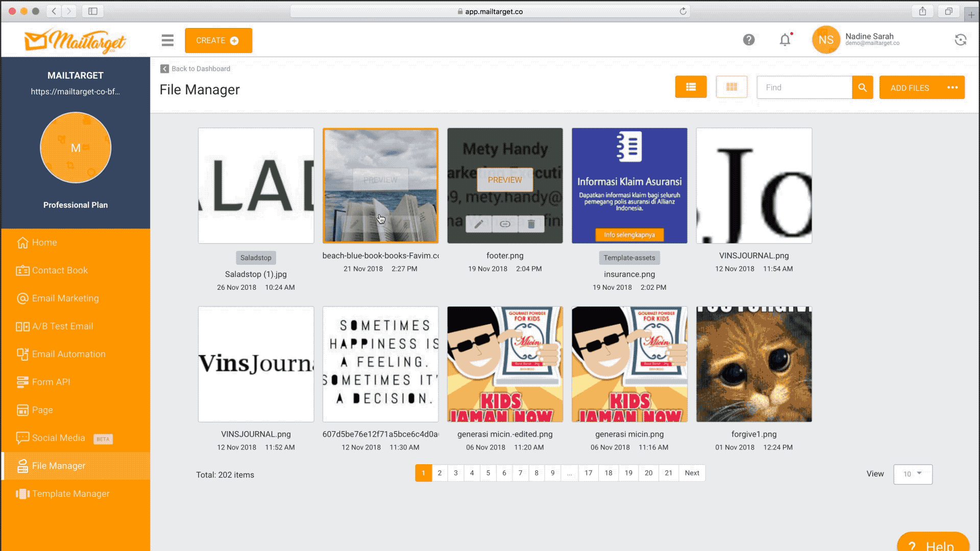Open Template Manager in the sidebar
Screen dimensions: 980x551
click(x=70, y=494)
